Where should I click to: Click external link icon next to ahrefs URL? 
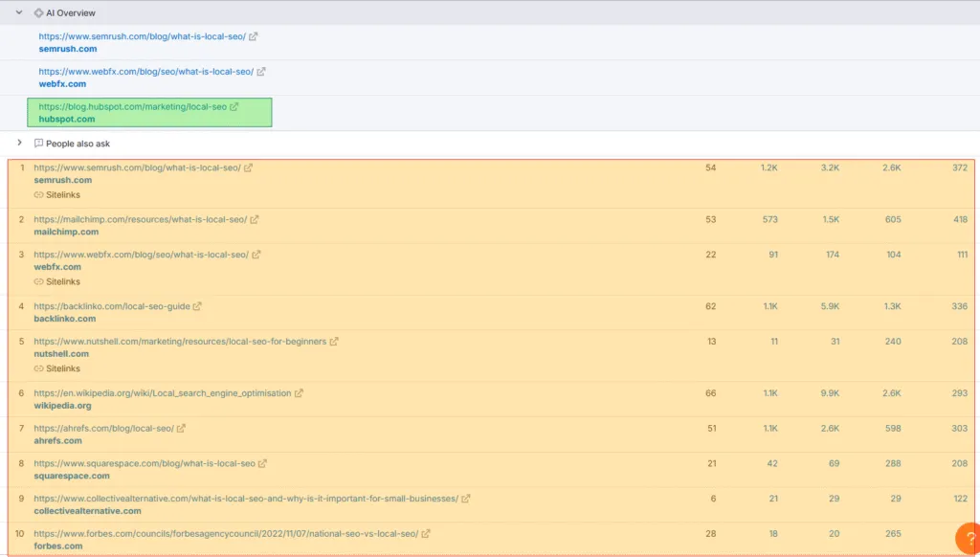[181, 428]
